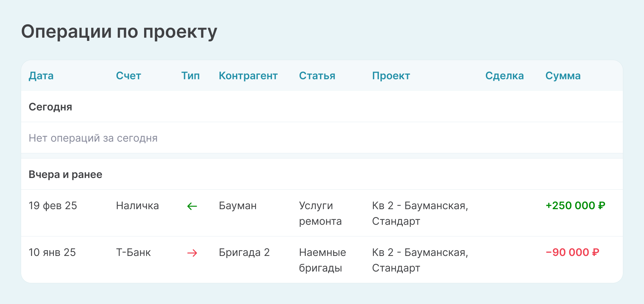Click the Т-Банк account cell
Screen dimensions: 644x304
[x=133, y=252]
